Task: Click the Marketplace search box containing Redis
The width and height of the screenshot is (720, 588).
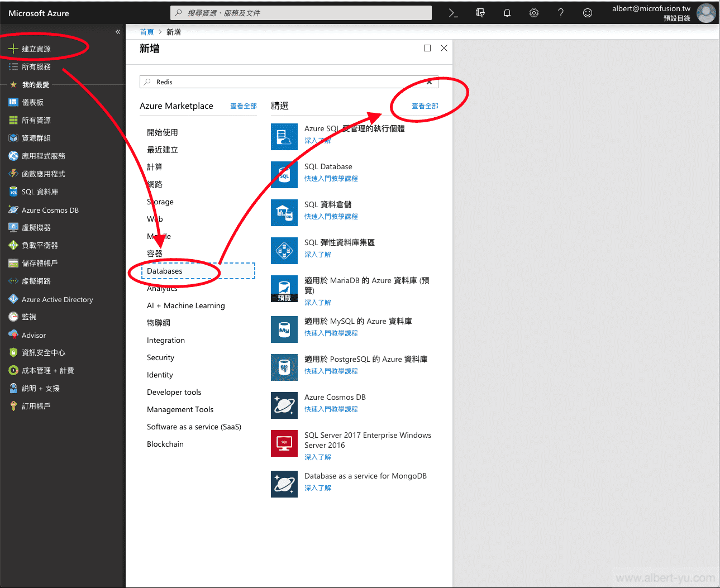Action: (289, 82)
